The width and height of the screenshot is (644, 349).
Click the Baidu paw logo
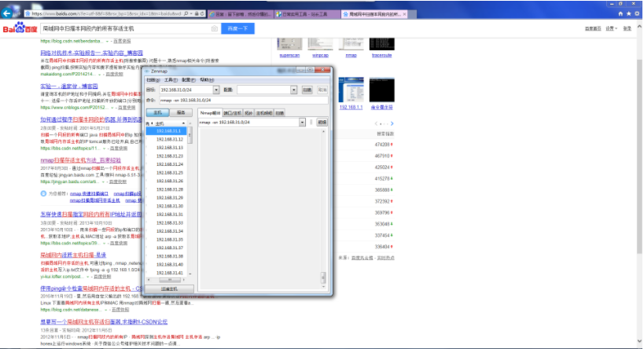20,28
